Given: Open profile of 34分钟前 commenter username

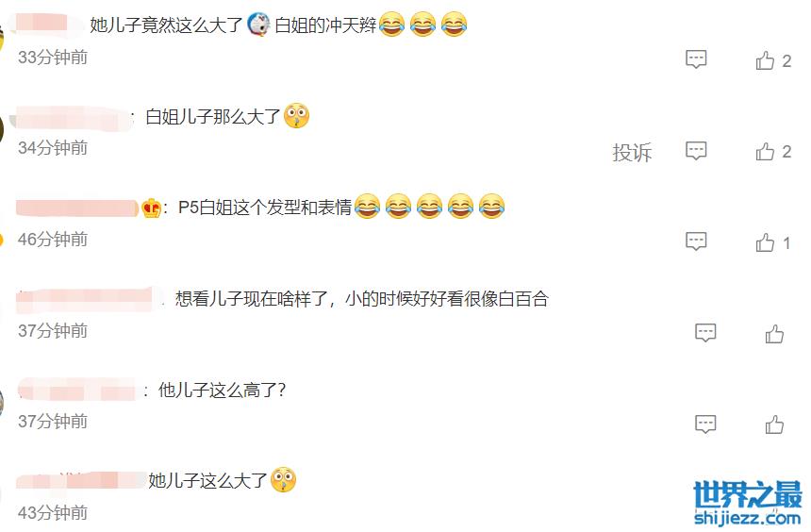Looking at the screenshot, I should (73, 117).
